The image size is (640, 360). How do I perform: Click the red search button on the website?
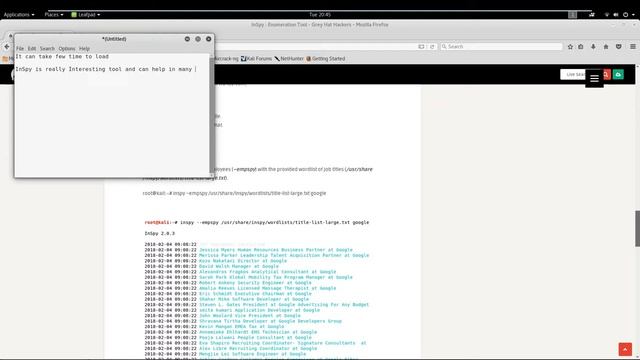click(x=607, y=74)
